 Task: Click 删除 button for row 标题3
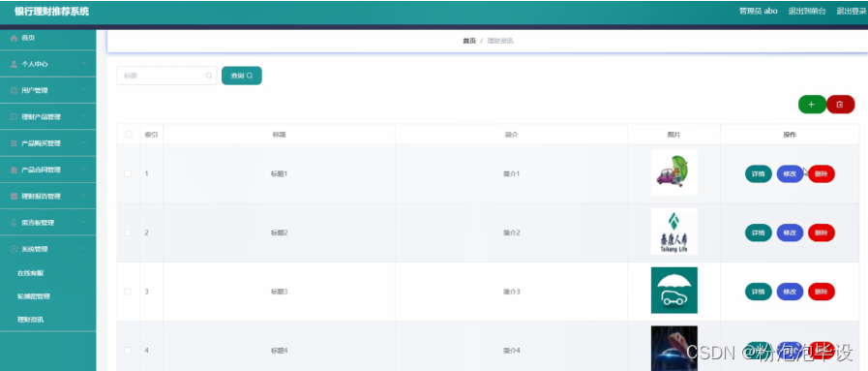pos(822,292)
